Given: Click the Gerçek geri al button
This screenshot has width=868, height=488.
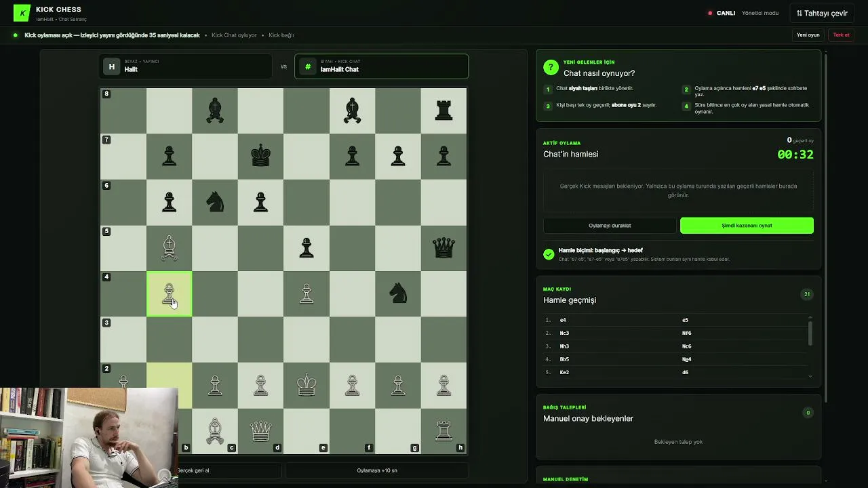Looking at the screenshot, I should [193, 470].
